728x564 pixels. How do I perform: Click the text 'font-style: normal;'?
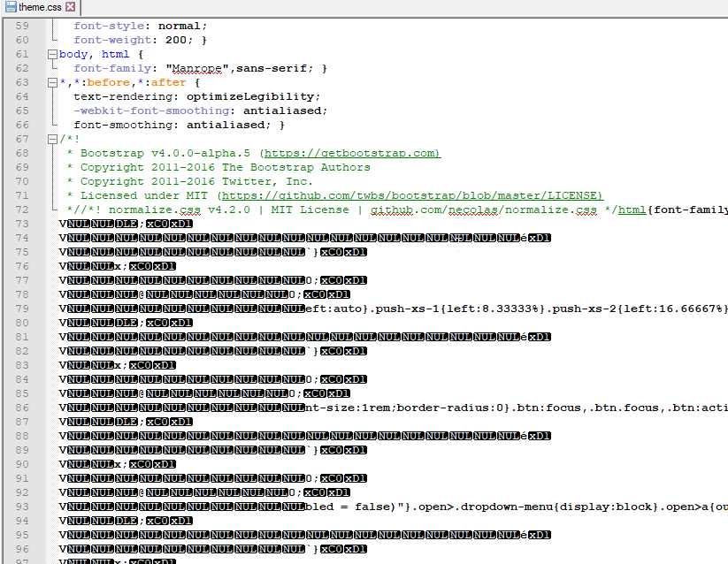(x=141, y=26)
